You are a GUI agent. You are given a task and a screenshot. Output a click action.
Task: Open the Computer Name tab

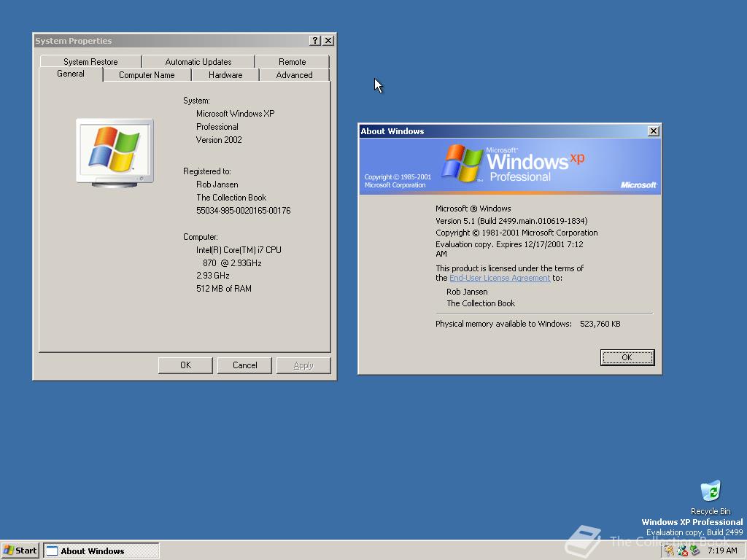[147, 75]
